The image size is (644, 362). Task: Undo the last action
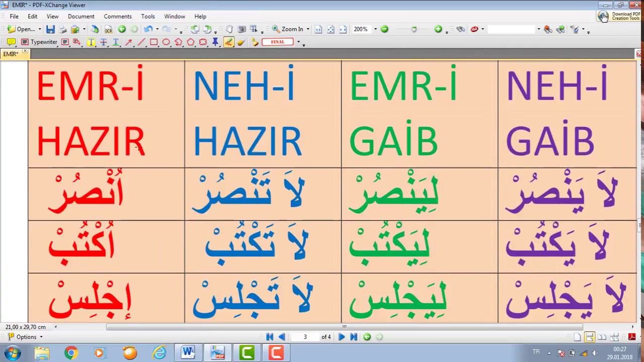pyautogui.click(x=148, y=29)
